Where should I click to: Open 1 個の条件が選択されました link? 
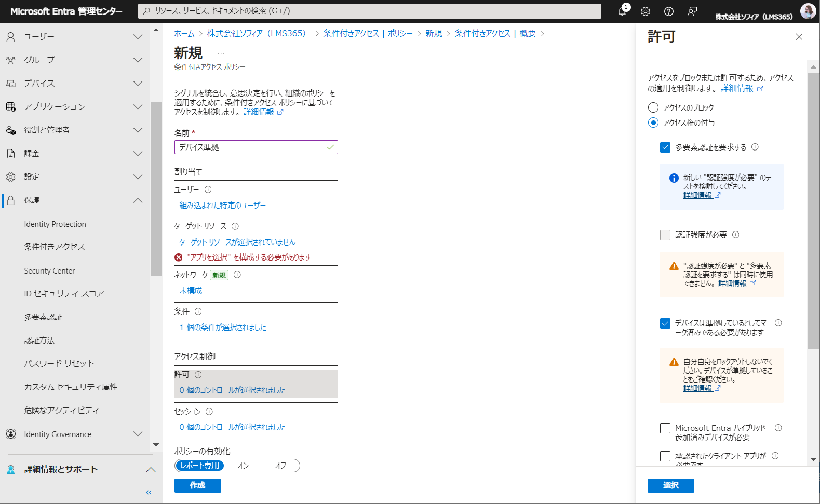[223, 328]
